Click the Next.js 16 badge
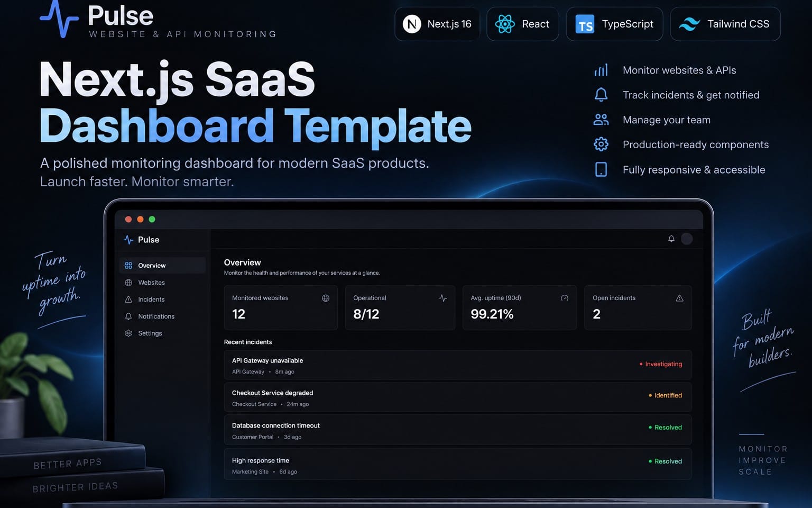This screenshot has width=812, height=508. (437, 24)
